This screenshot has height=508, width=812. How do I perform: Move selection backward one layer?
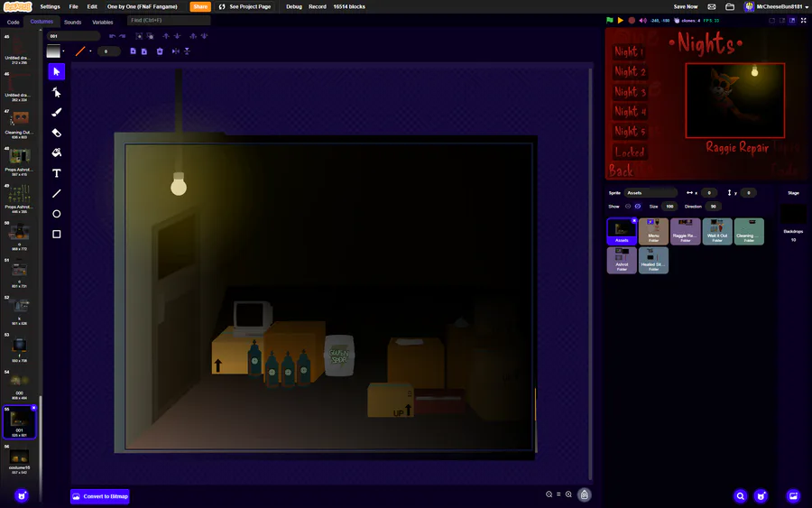pyautogui.click(x=177, y=36)
